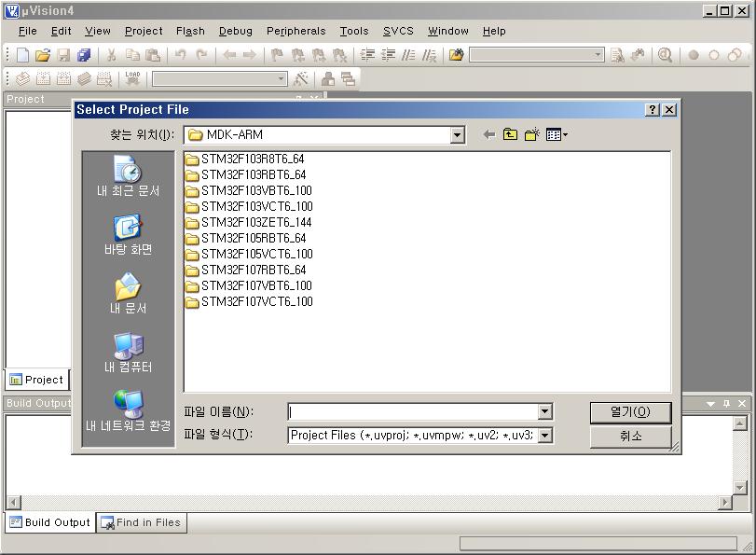The width and height of the screenshot is (756, 555).
Task: Switch to the Build Output tab
Action: [50, 522]
